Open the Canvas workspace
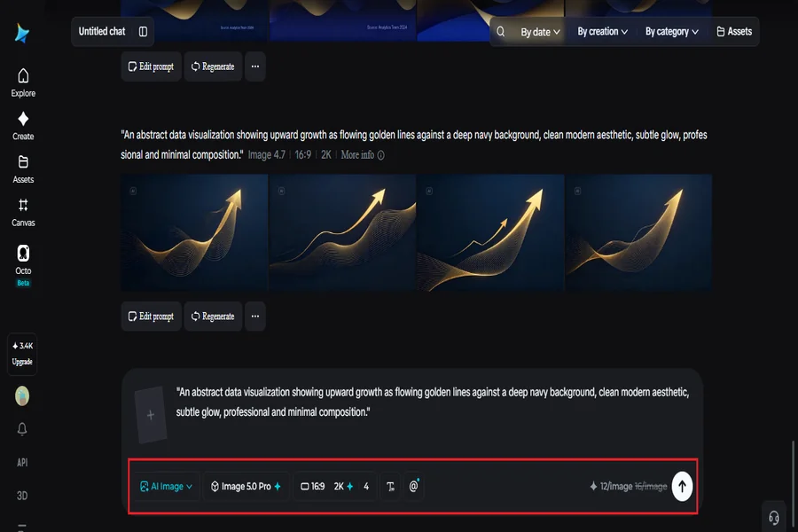 (23, 212)
